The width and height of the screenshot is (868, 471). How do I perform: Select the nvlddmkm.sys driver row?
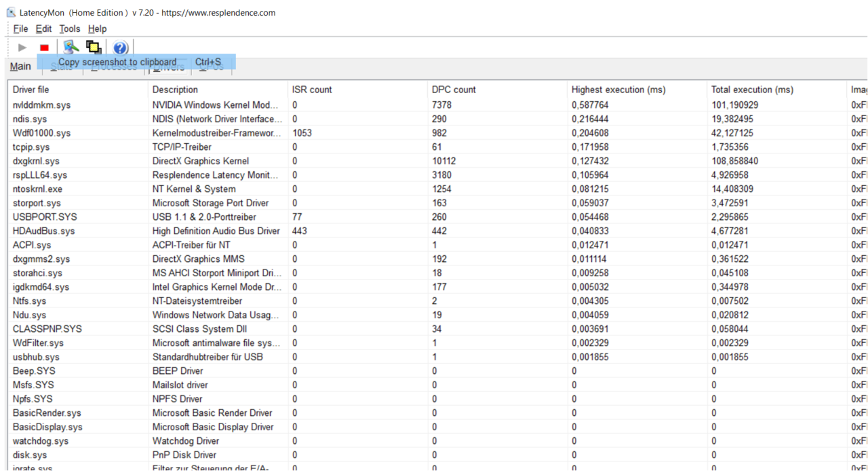pos(437,105)
